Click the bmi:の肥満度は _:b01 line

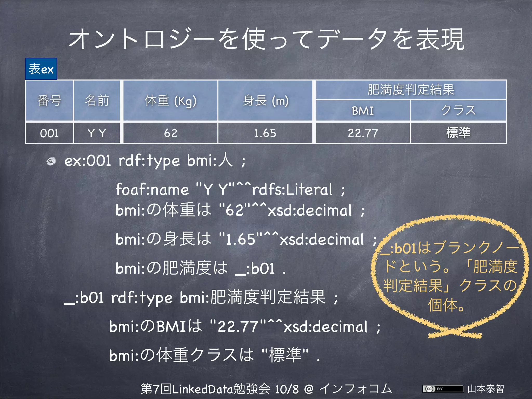[201, 268]
